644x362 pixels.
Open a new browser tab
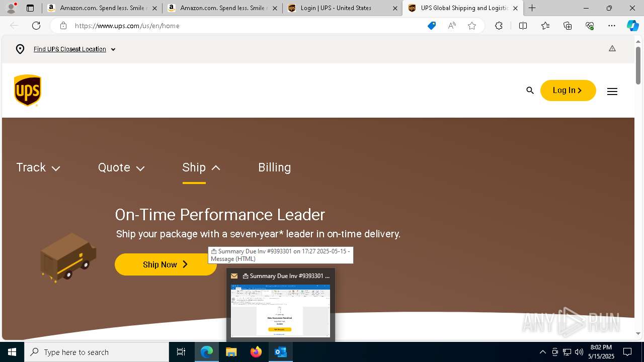tap(532, 8)
